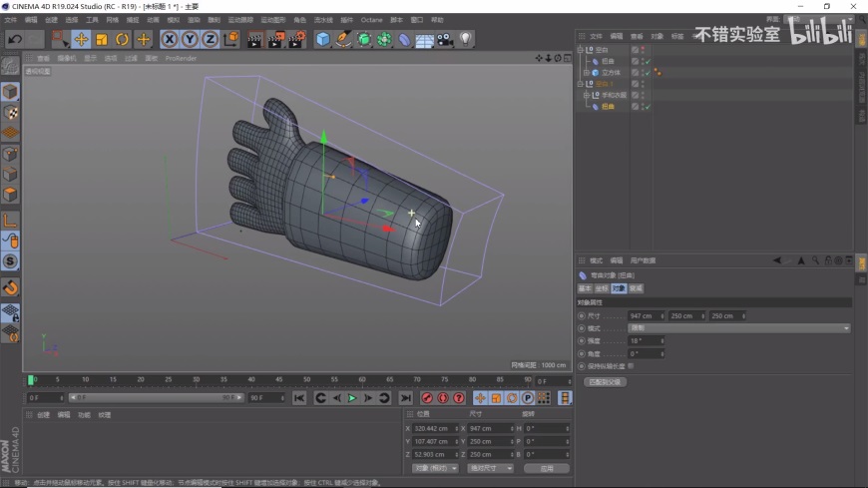
Task: Click the light bulb icon in toolbar
Action: 465,39
